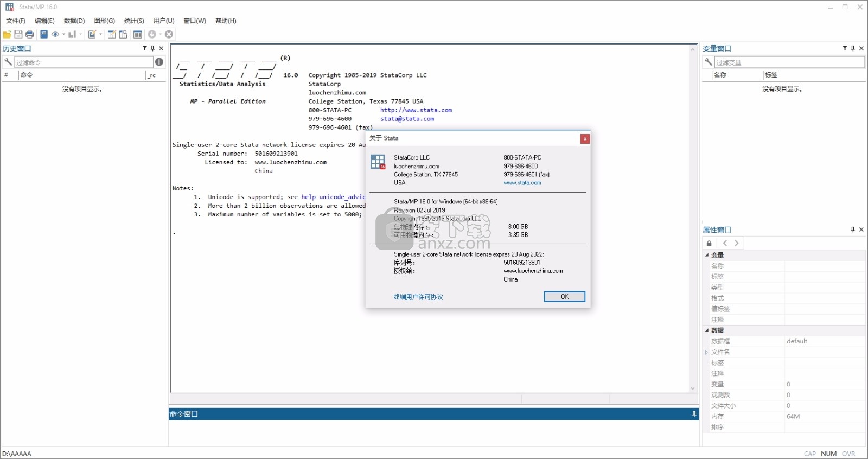Click previous variable arrow in 属性窗口
This screenshot has width=868, height=459.
click(x=725, y=243)
